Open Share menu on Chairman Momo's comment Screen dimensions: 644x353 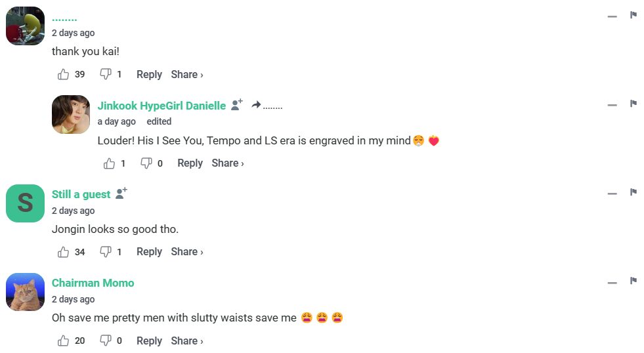click(x=187, y=341)
